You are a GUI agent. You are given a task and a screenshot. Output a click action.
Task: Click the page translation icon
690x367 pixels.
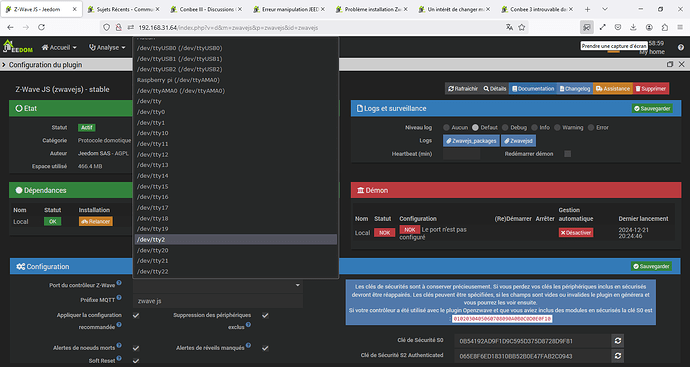[x=509, y=27]
